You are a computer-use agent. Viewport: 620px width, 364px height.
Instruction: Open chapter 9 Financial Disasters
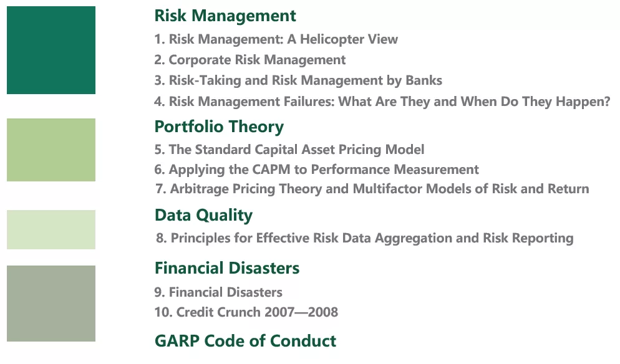click(x=218, y=292)
